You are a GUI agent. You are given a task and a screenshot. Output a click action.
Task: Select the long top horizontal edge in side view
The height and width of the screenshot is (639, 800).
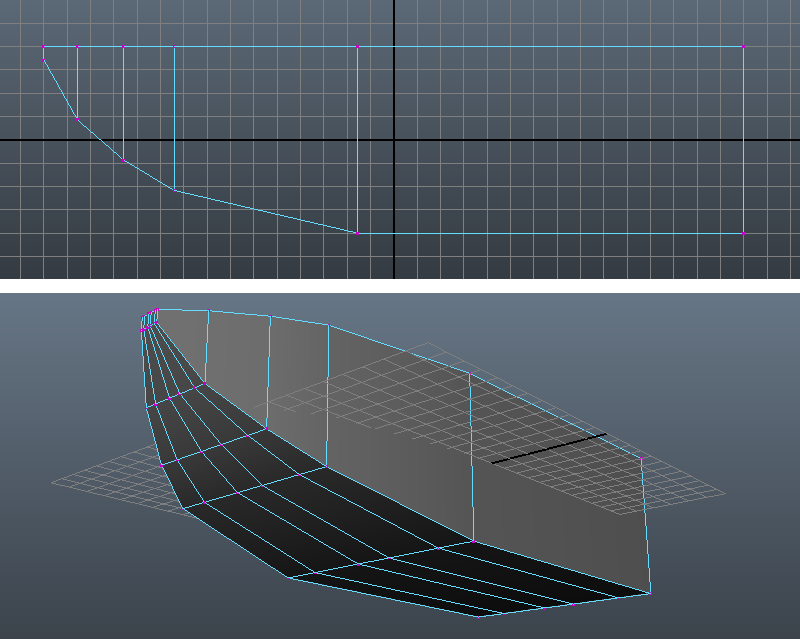pos(550,46)
